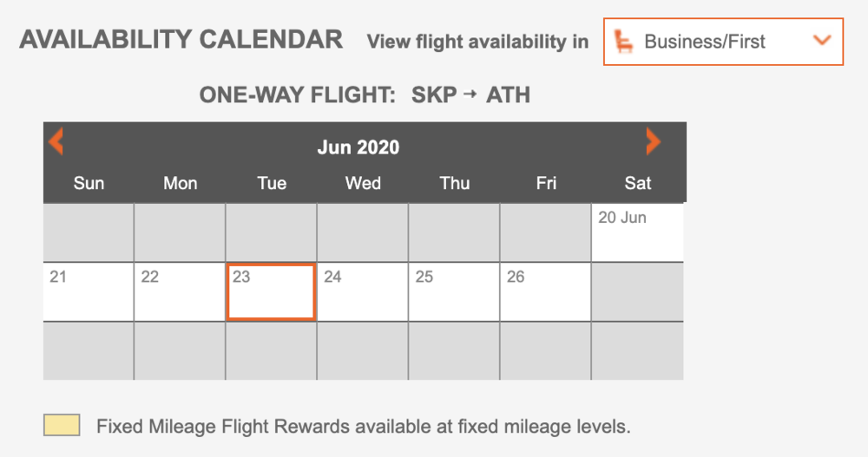
Task: Click the yellow Fixed Mileage legend swatch
Action: pos(62,425)
